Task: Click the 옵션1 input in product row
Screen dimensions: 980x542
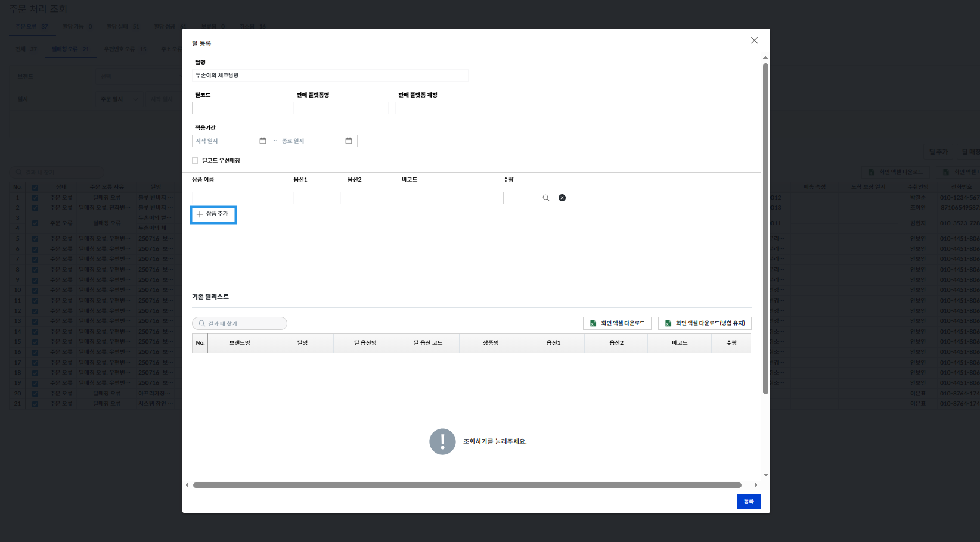Action: 317,198
